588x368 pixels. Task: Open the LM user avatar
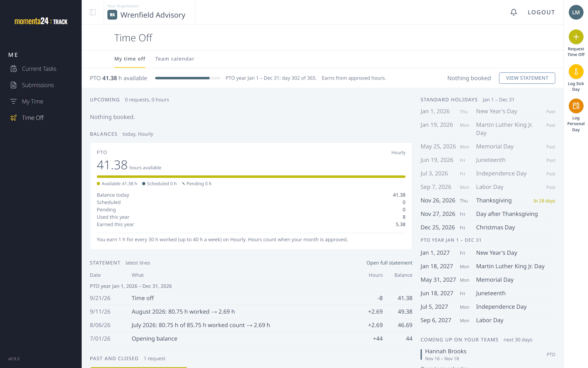click(576, 12)
